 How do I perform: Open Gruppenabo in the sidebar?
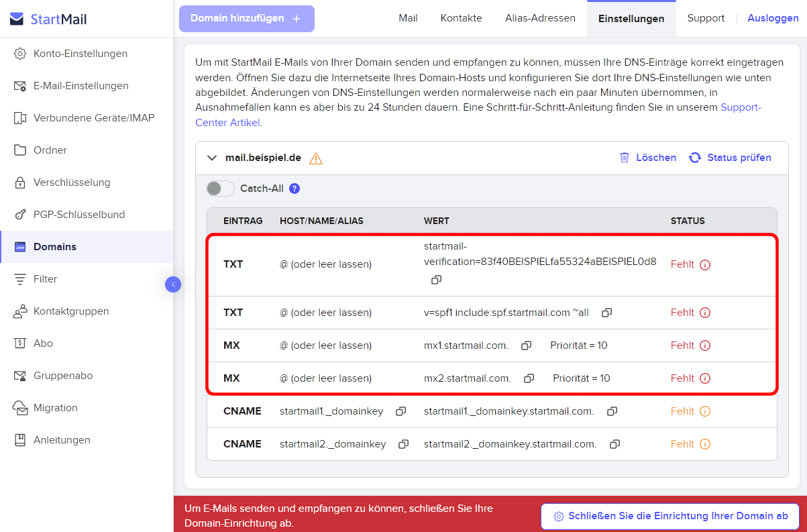(x=87, y=376)
